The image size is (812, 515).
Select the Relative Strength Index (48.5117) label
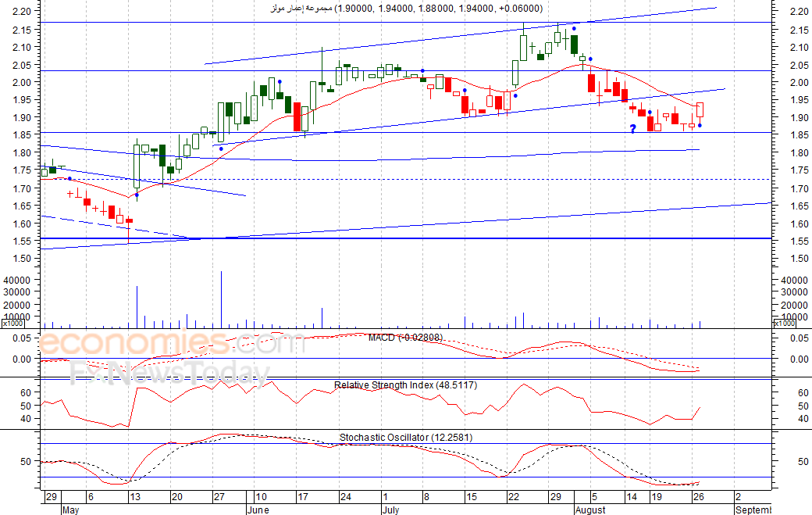click(x=405, y=385)
